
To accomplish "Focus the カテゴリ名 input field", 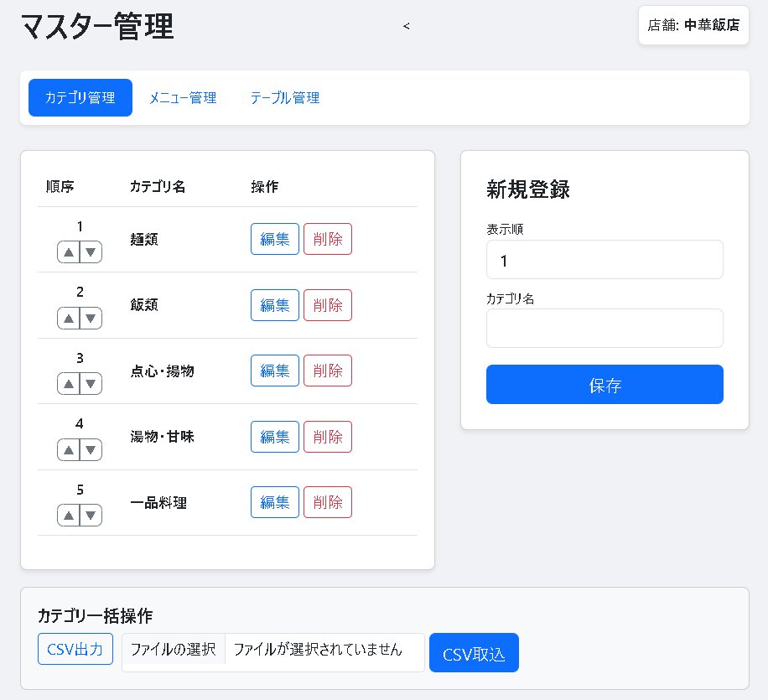I will point(605,328).
